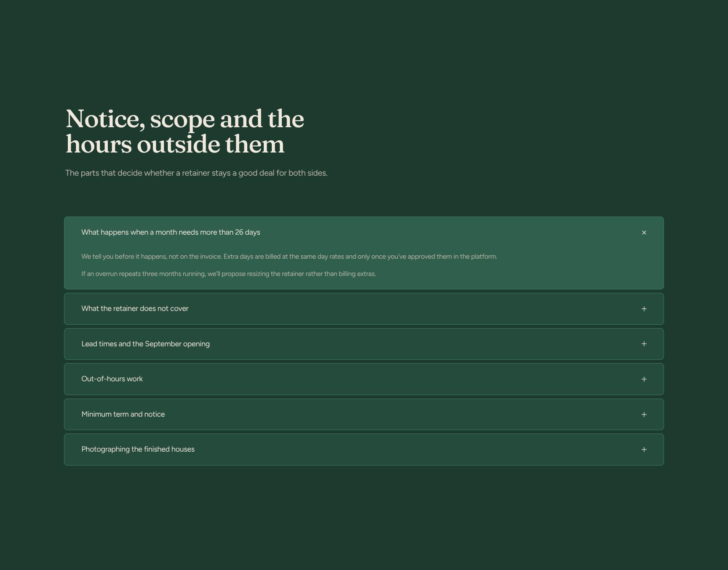Viewport: 728px width, 570px height.
Task: Click the paragraph about an overrun repeating three months
Action: (x=228, y=274)
